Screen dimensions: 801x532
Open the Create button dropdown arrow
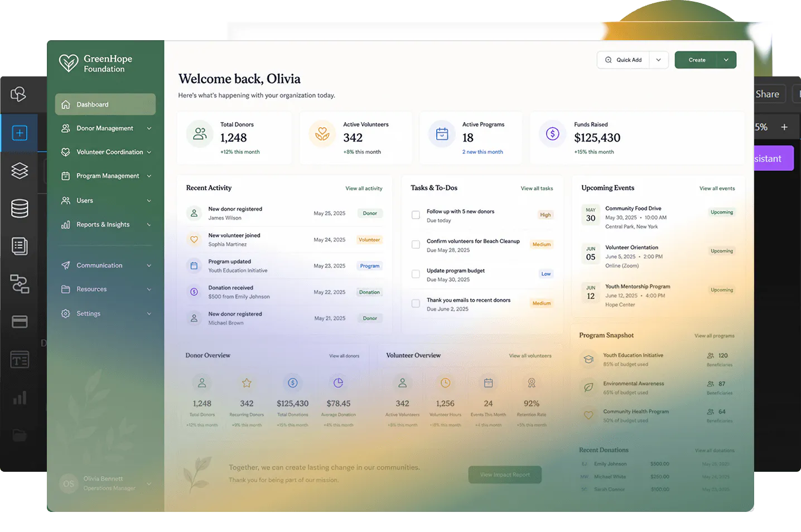726,60
